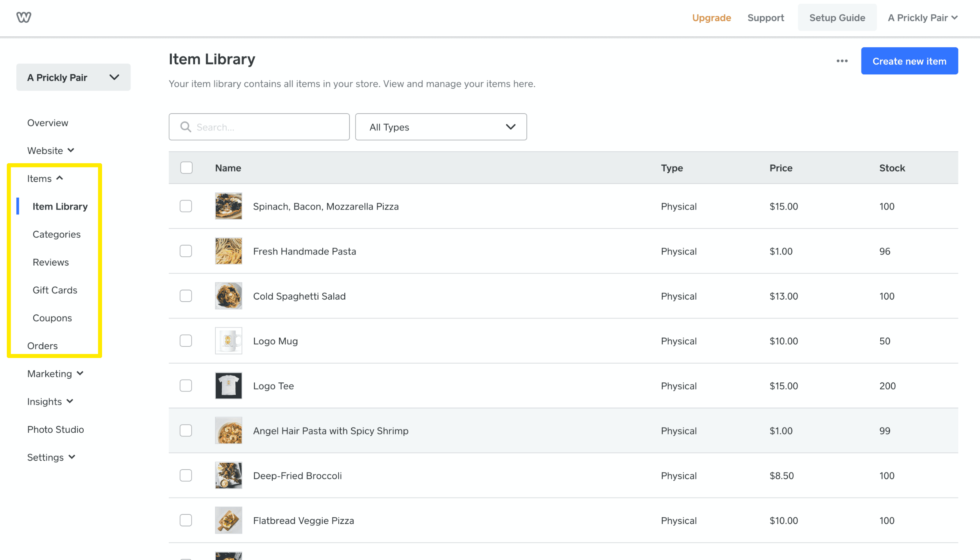The height and width of the screenshot is (560, 980).
Task: Select the checkbox next to Logo Mug
Action: pyautogui.click(x=186, y=341)
